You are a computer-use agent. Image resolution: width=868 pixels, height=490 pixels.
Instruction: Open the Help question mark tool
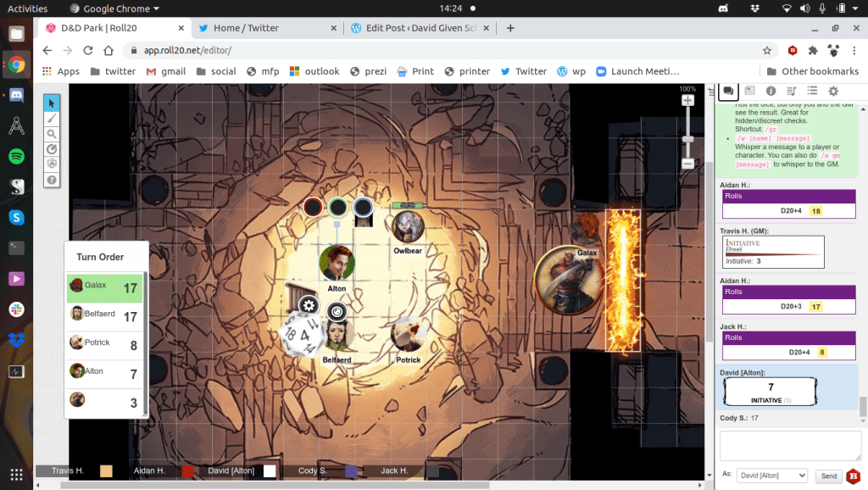[x=52, y=180]
